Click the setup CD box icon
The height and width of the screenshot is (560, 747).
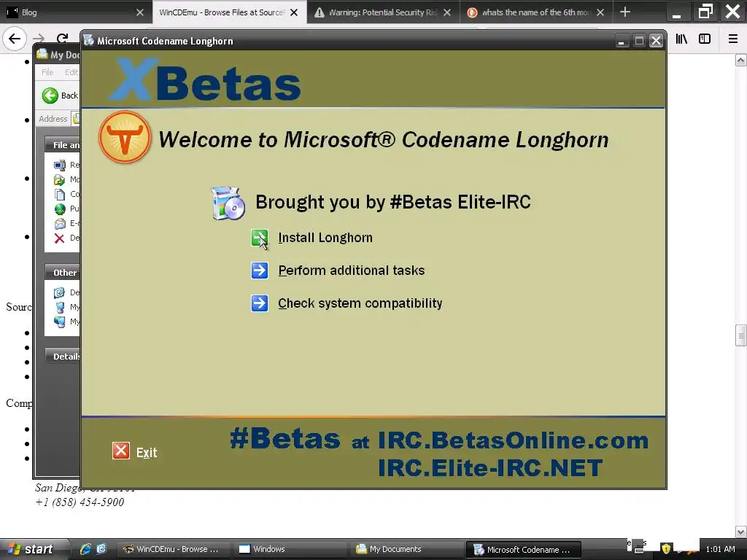click(228, 203)
